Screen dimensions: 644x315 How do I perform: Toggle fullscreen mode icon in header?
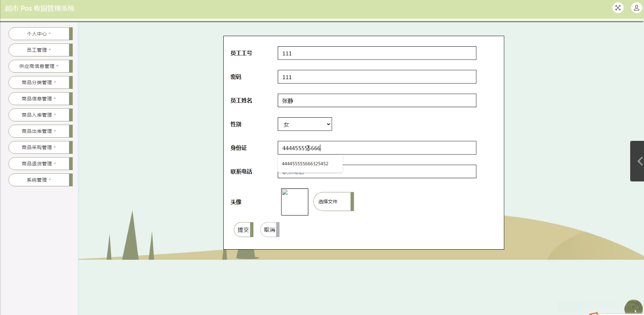pos(618,8)
